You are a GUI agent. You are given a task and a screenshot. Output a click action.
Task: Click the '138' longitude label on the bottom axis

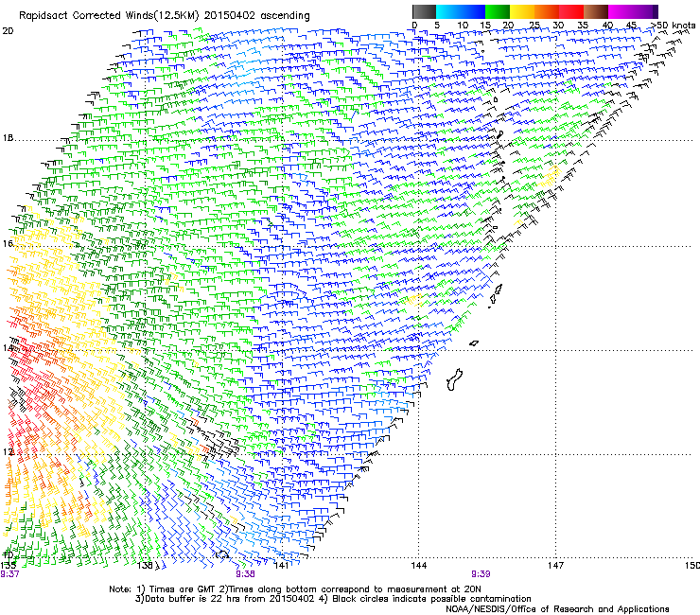coord(145,566)
